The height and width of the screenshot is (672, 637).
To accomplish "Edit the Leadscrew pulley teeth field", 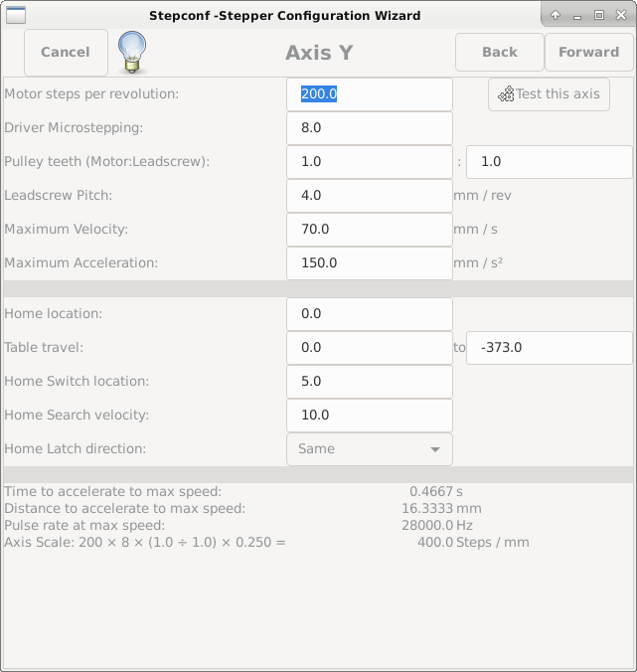I will [550, 162].
